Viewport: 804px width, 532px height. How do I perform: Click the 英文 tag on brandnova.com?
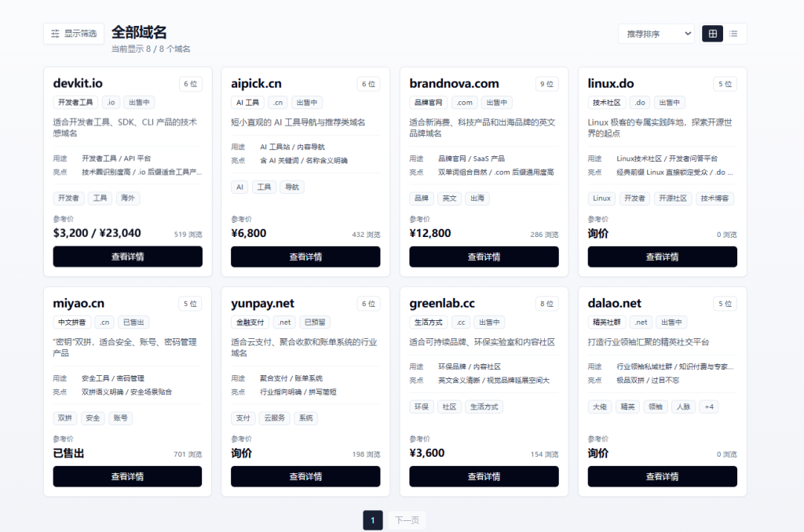449,199
